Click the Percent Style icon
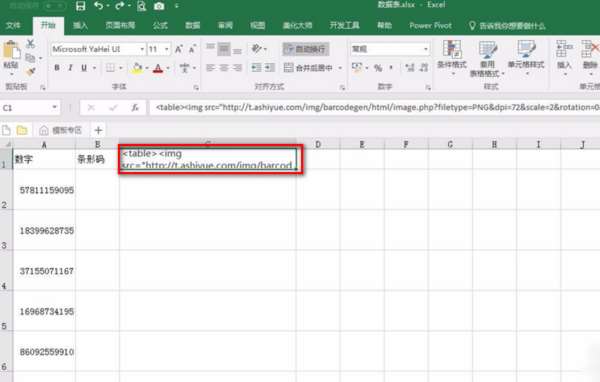Viewport: 600px width, 382px height. point(378,68)
